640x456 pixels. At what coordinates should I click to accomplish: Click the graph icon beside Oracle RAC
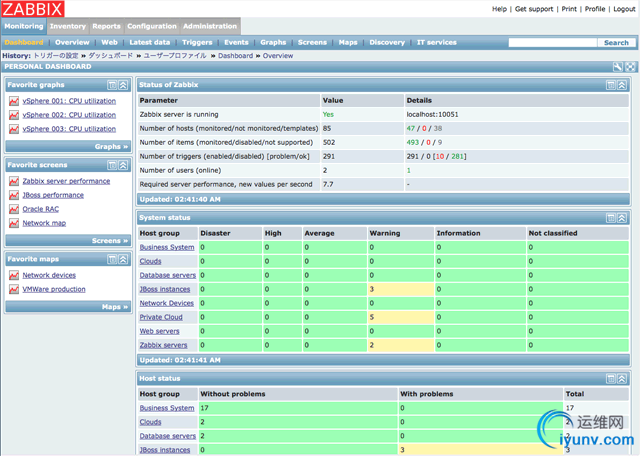14,209
